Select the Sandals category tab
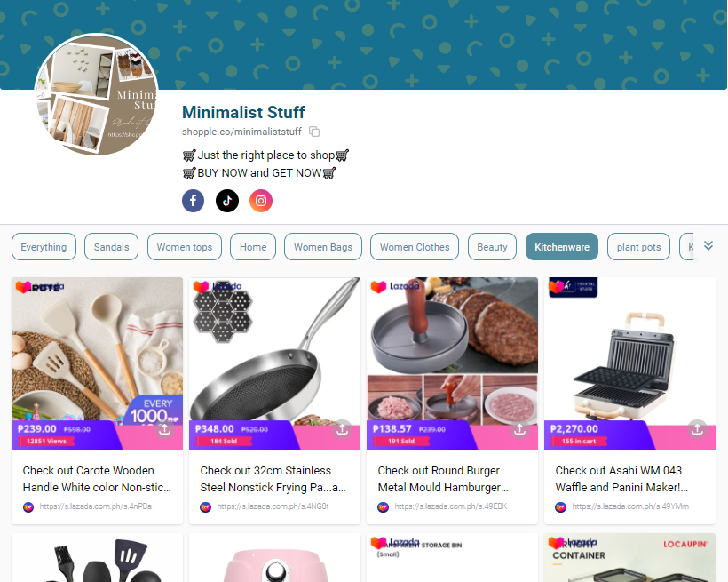Image resolution: width=728 pixels, height=582 pixels. pyautogui.click(x=112, y=247)
